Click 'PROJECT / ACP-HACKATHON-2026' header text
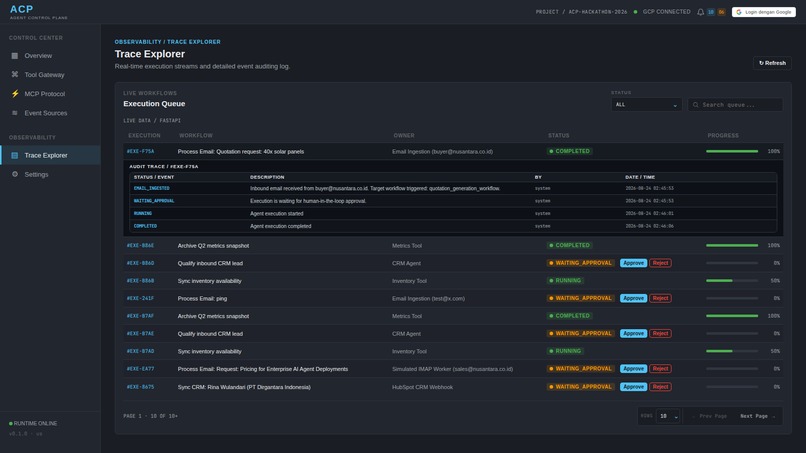The height and width of the screenshot is (453, 806). 581,12
